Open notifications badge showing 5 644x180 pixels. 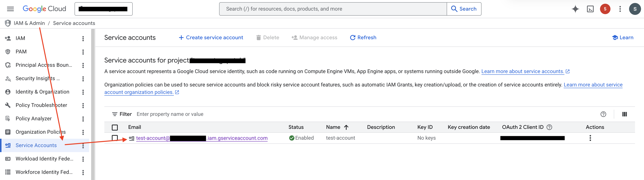click(x=605, y=9)
